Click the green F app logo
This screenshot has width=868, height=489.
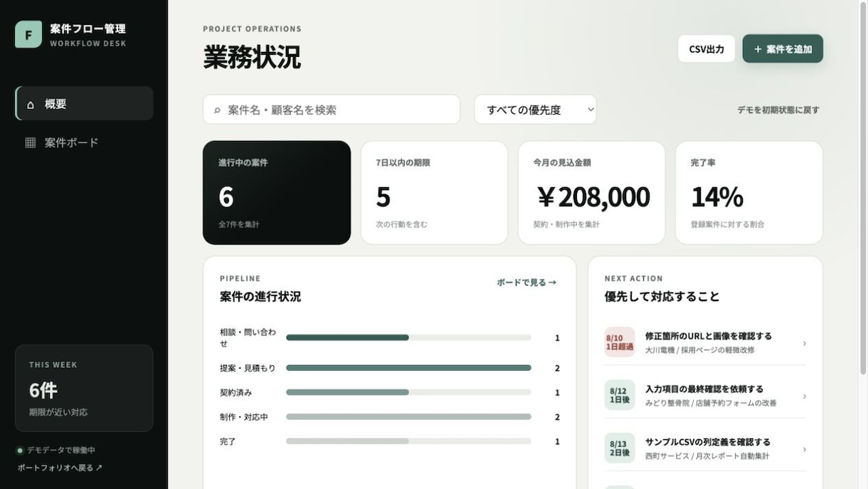(28, 34)
